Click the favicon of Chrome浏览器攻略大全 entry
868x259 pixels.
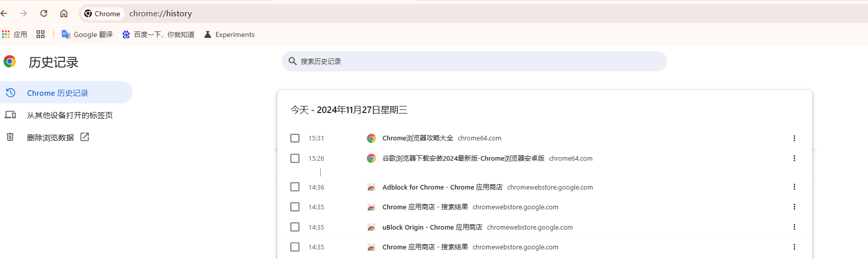click(x=371, y=138)
